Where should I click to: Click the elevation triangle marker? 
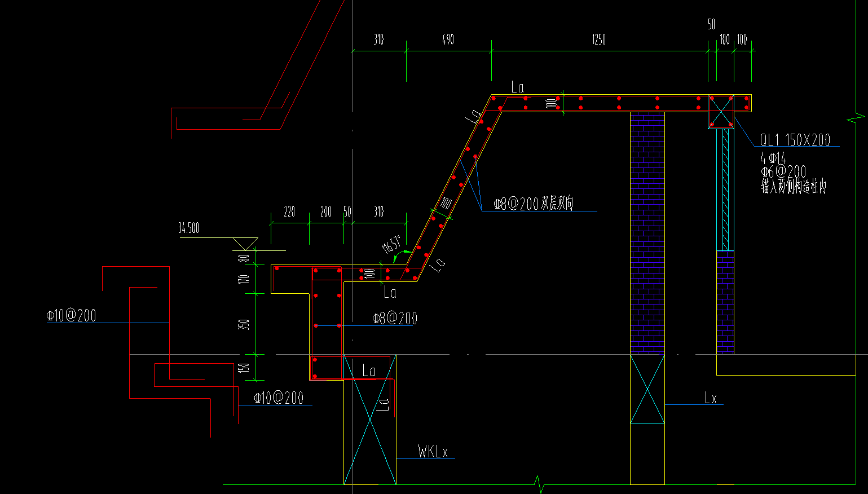245,244
